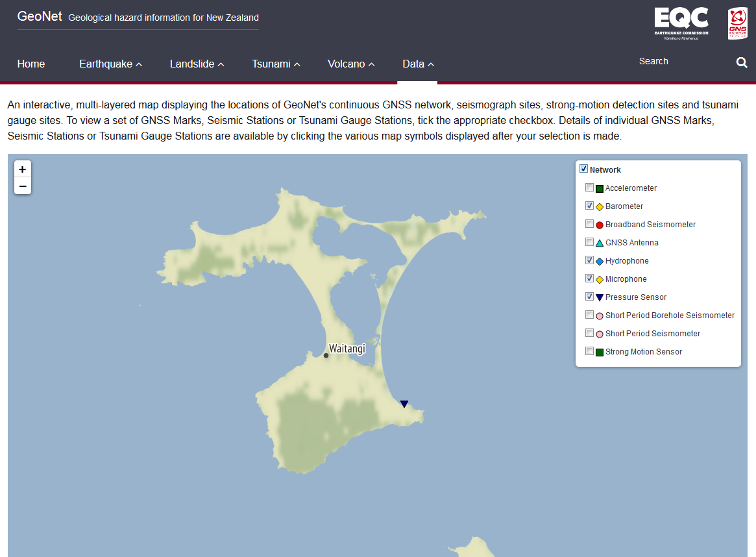Click the green Strong Motion Sensor square icon
This screenshot has width=756, height=557.
600,353
